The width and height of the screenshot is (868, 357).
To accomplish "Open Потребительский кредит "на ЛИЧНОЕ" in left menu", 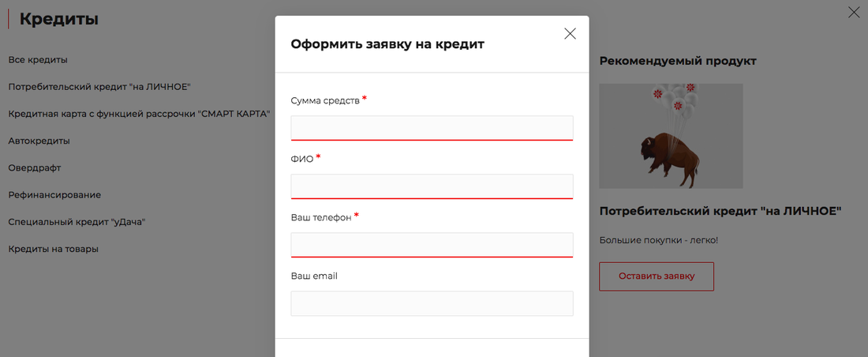I will [x=99, y=87].
